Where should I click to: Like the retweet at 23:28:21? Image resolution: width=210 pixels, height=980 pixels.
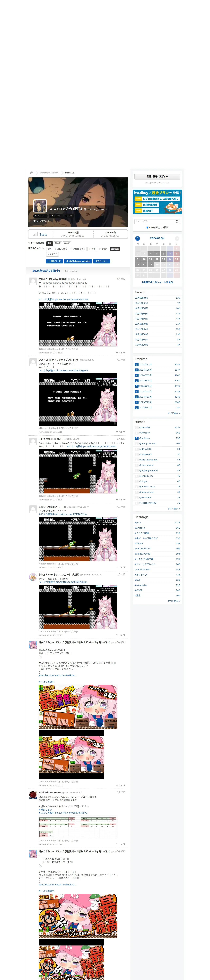[124, 635]
